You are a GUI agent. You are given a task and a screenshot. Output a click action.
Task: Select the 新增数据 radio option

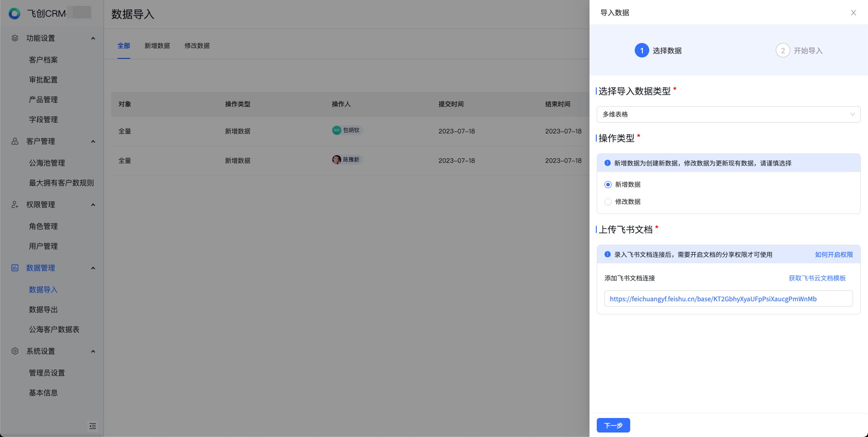point(608,185)
